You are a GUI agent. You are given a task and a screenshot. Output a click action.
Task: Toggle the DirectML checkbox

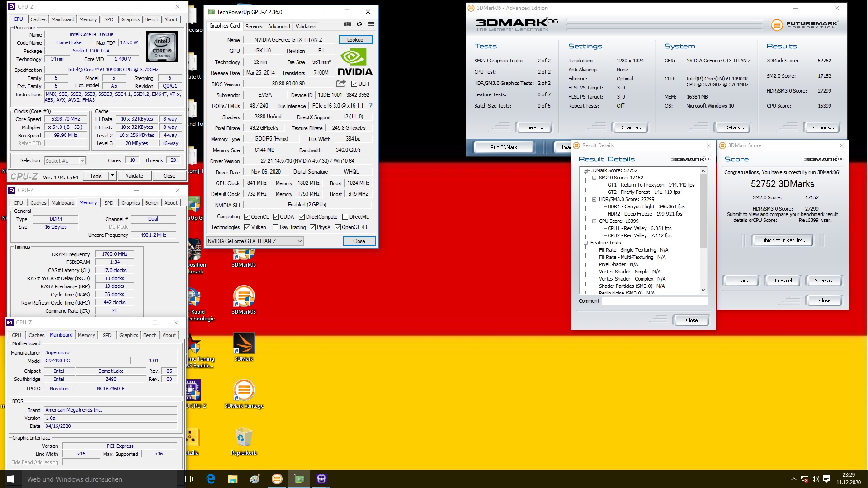tap(345, 217)
